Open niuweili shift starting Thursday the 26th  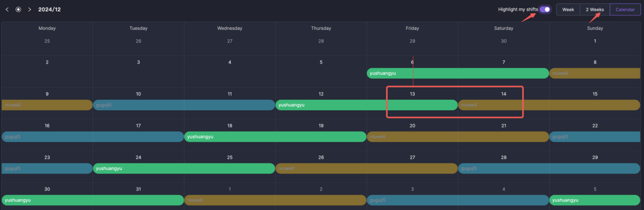pos(366,168)
